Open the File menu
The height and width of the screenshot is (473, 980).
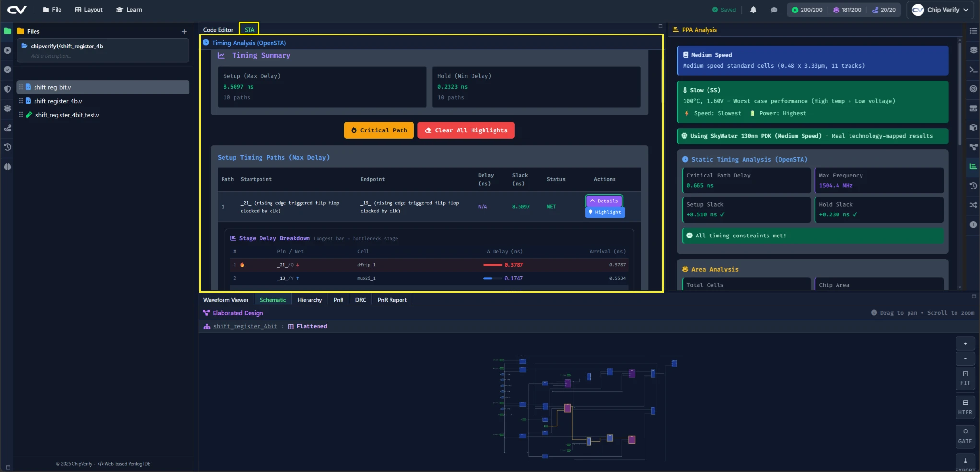[52, 10]
